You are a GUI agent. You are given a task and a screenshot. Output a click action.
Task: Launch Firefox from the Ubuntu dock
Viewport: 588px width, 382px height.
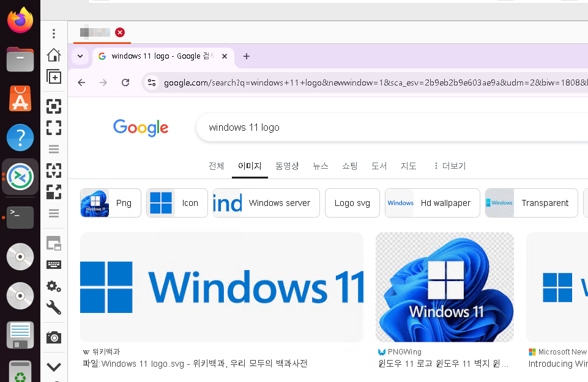[20, 20]
